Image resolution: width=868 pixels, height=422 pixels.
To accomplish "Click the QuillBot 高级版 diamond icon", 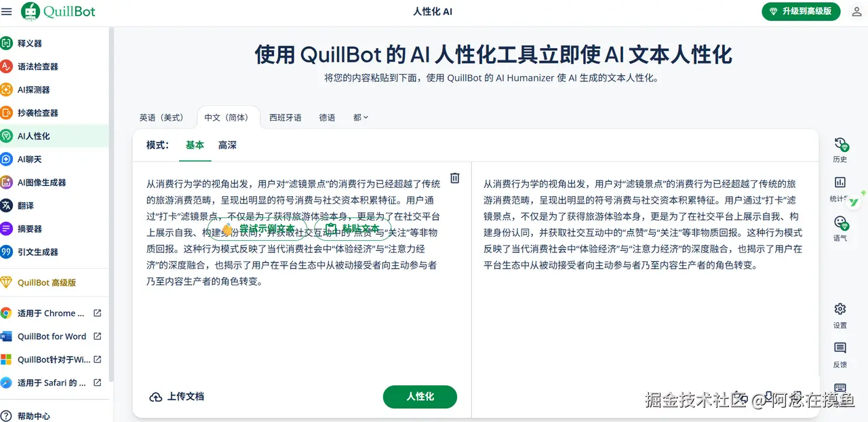I will (6, 282).
